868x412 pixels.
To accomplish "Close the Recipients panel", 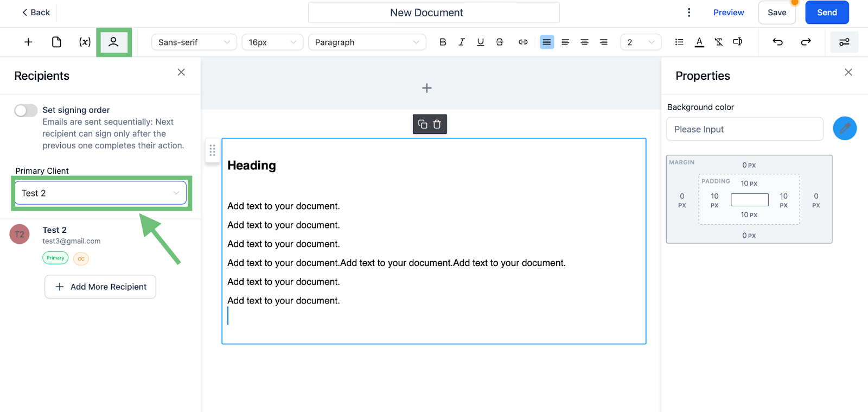I will click(x=181, y=72).
